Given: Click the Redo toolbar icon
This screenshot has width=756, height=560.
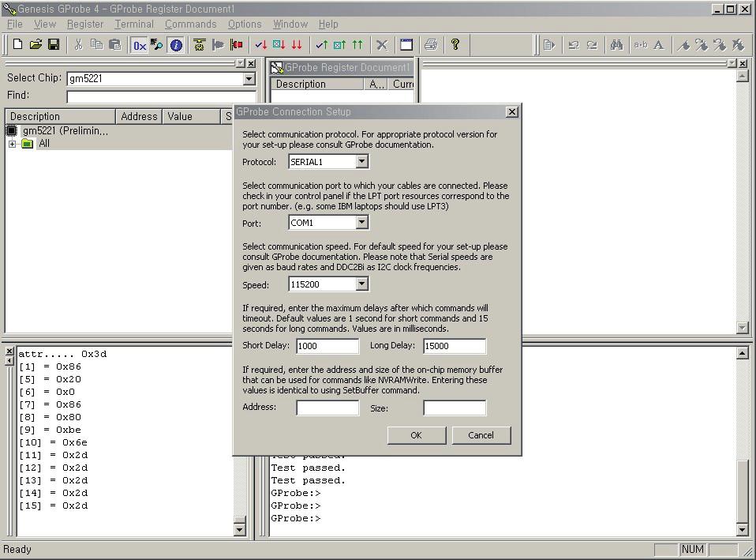Looking at the screenshot, I should pyautogui.click(x=592, y=45).
